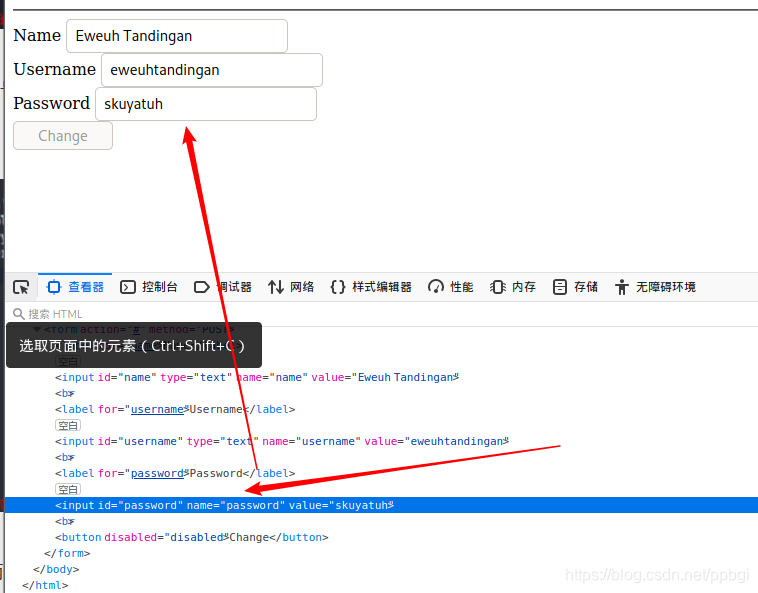Click the Console tab icon
758x593 pixels.
pyautogui.click(x=128, y=287)
